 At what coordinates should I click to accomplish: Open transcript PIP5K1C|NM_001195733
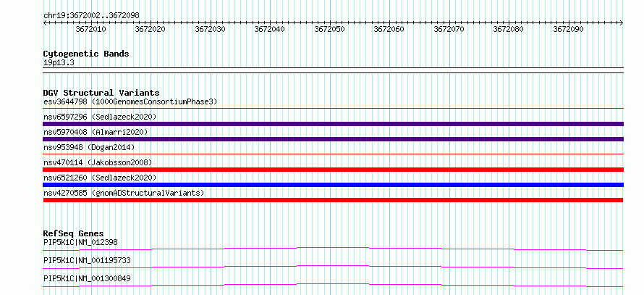pyautogui.click(x=87, y=260)
